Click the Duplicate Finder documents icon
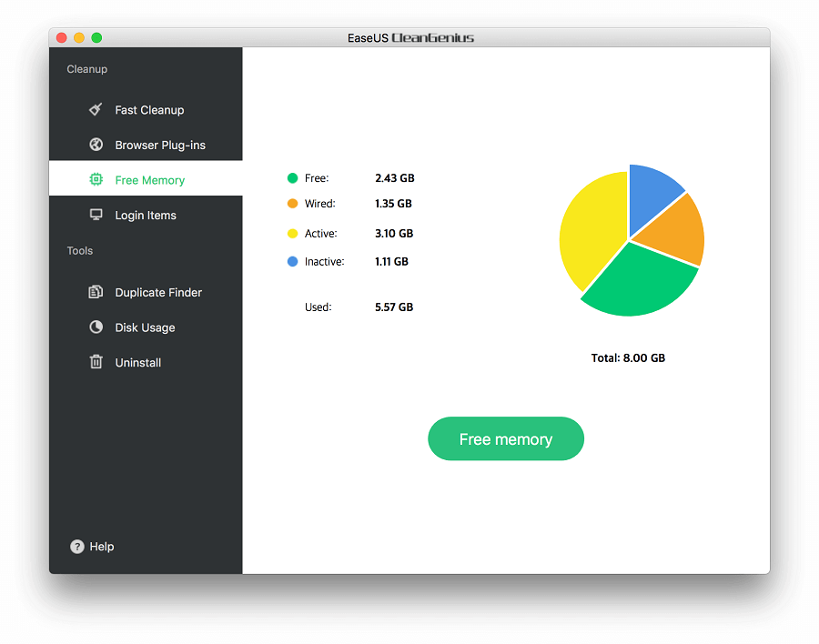Viewport: 819px width, 644px height. click(x=96, y=291)
